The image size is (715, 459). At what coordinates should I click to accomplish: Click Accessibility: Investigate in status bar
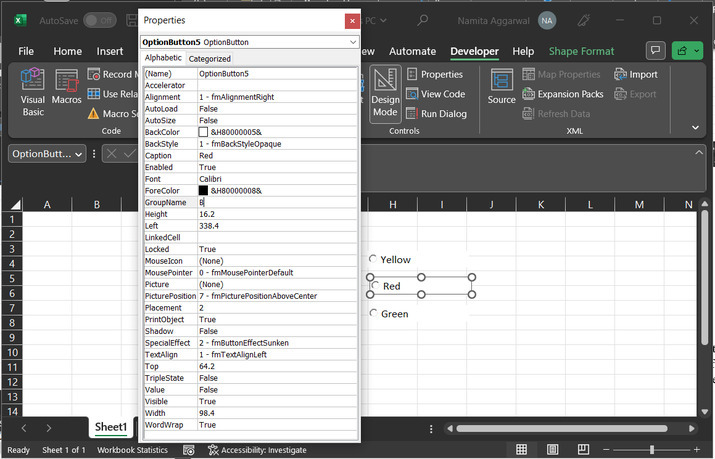click(x=257, y=450)
